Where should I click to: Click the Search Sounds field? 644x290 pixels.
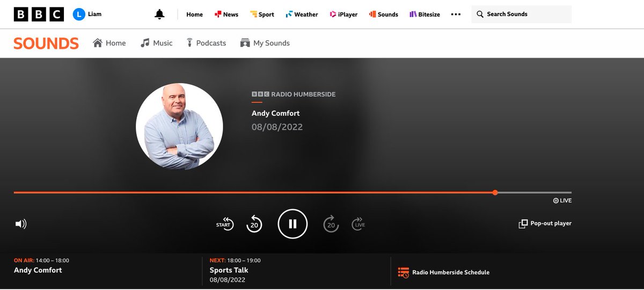tap(522, 15)
